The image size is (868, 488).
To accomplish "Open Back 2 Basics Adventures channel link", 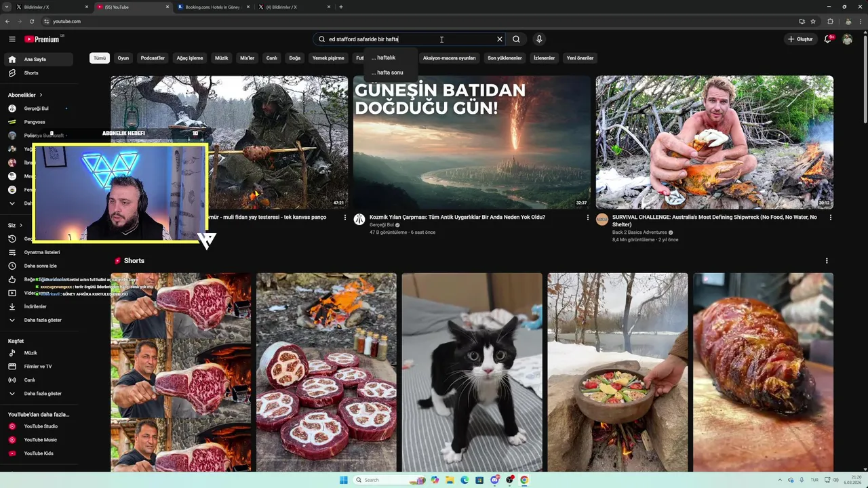I will pyautogui.click(x=639, y=232).
